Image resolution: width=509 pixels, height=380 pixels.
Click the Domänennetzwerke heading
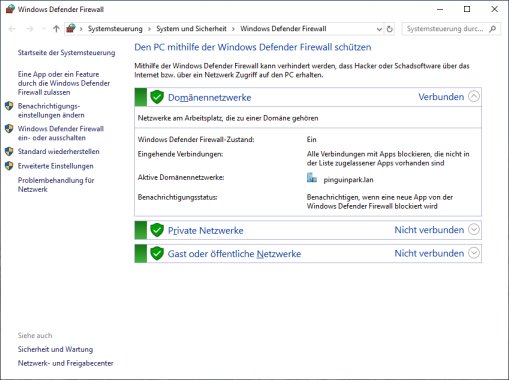(x=210, y=98)
